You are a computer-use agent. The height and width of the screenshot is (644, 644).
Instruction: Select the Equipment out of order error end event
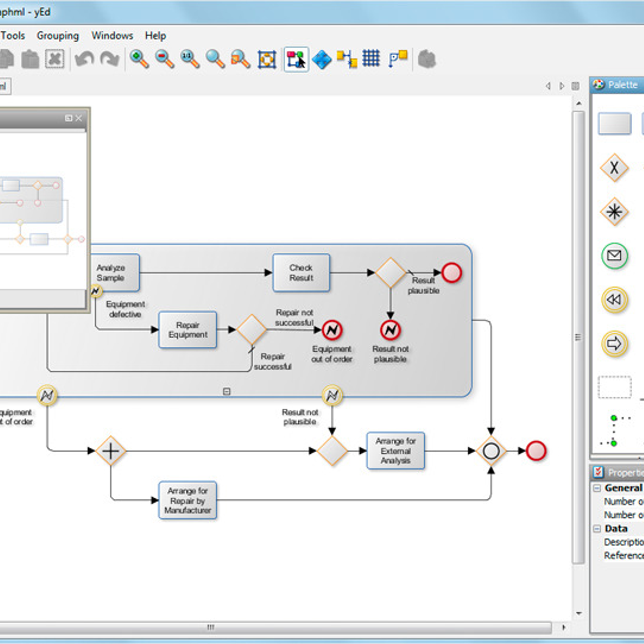[x=332, y=330]
